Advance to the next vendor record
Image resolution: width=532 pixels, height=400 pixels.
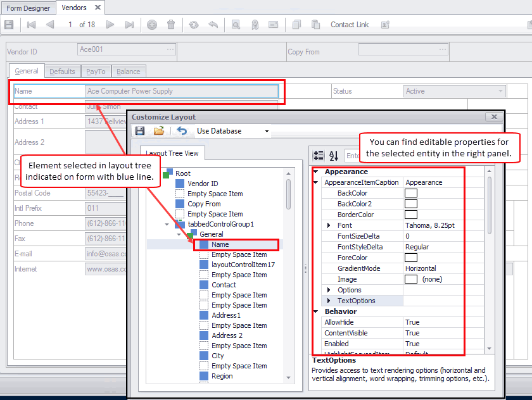[110, 25]
